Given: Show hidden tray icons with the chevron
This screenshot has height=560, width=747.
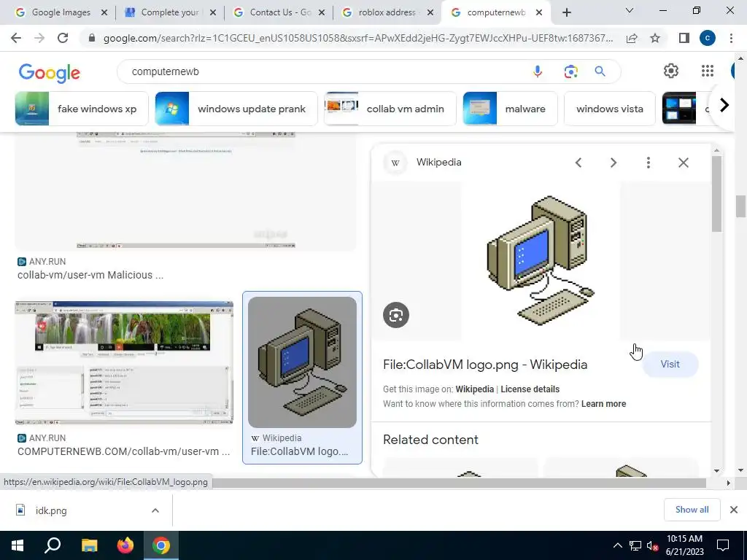Looking at the screenshot, I should 617,545.
